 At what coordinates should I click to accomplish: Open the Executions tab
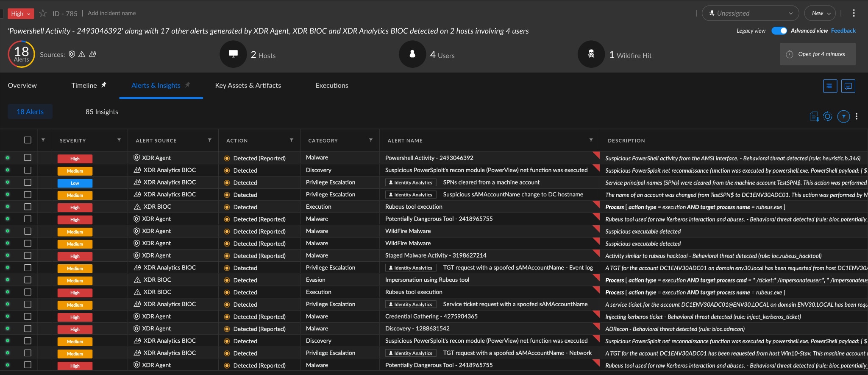point(332,85)
